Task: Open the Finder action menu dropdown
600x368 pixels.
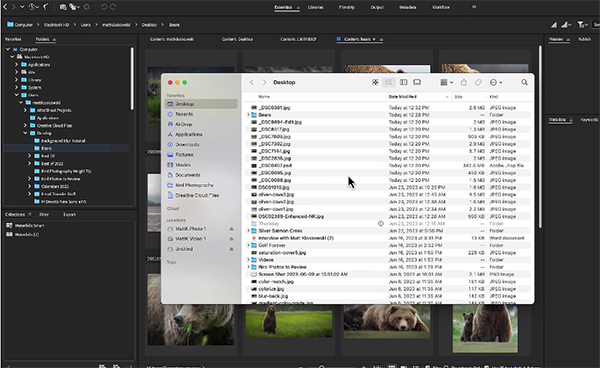Action: 496,82
